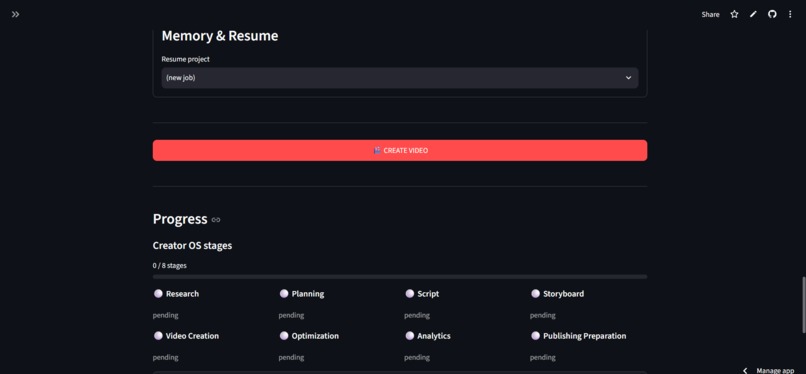Click the 0 / 8 stages text
This screenshot has height=374, width=806.
click(170, 266)
